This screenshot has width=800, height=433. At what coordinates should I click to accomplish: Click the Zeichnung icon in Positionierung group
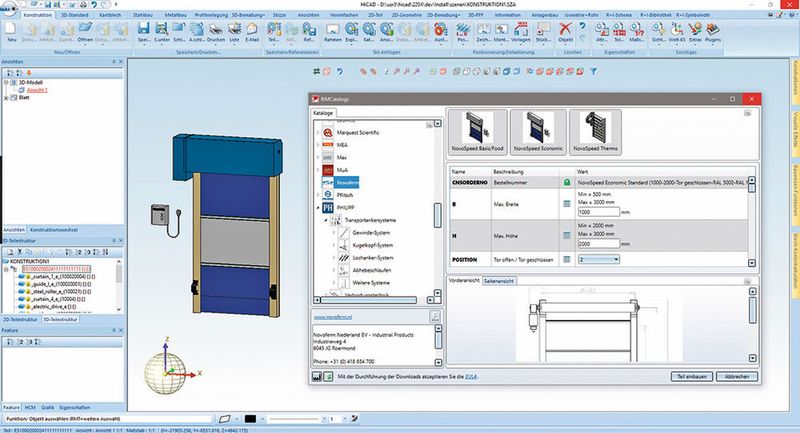(483, 29)
